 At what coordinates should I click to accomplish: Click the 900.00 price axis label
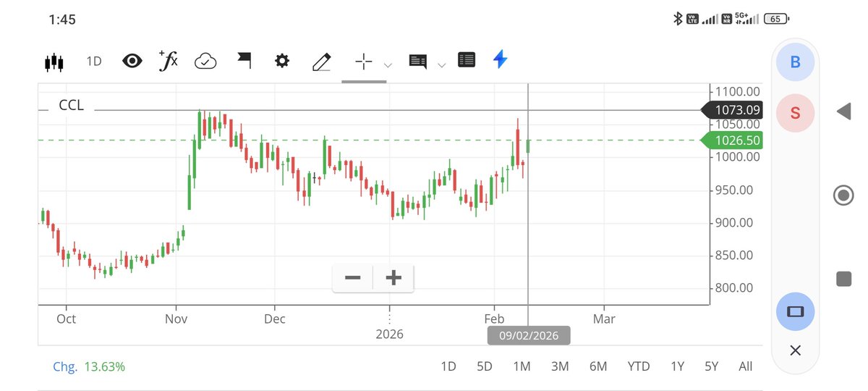pos(735,223)
